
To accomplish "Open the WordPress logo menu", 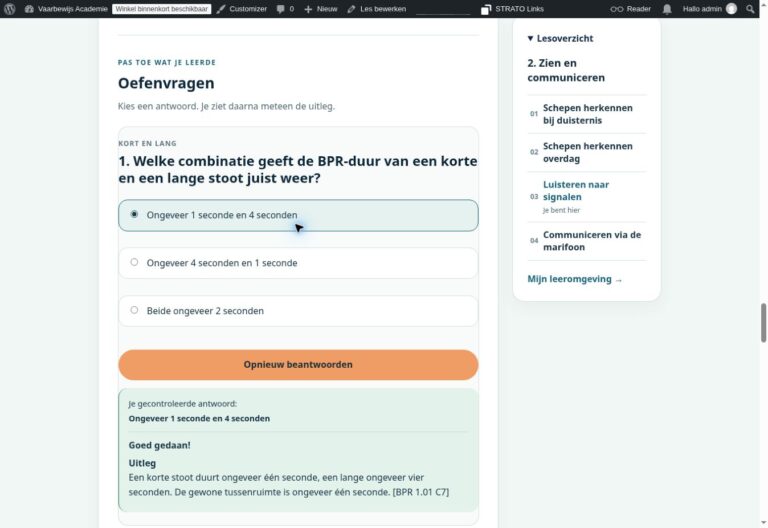I will (x=9, y=9).
